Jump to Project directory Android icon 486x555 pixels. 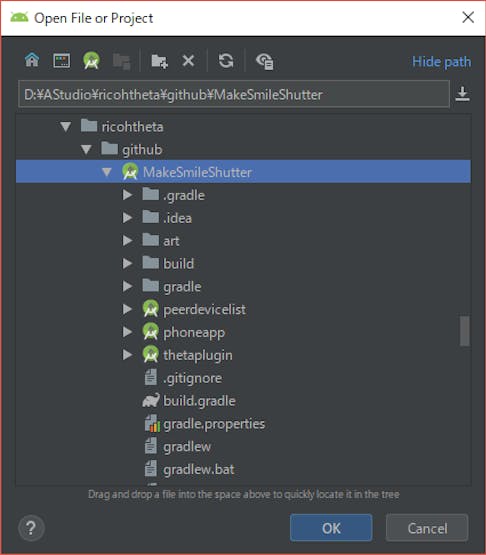(91, 61)
